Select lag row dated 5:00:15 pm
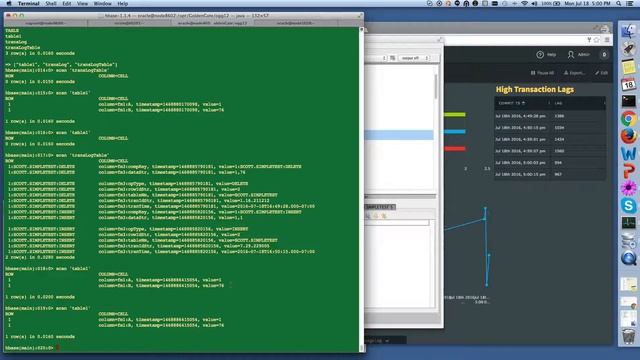Viewport: 640px width, 360px height. tap(550, 174)
